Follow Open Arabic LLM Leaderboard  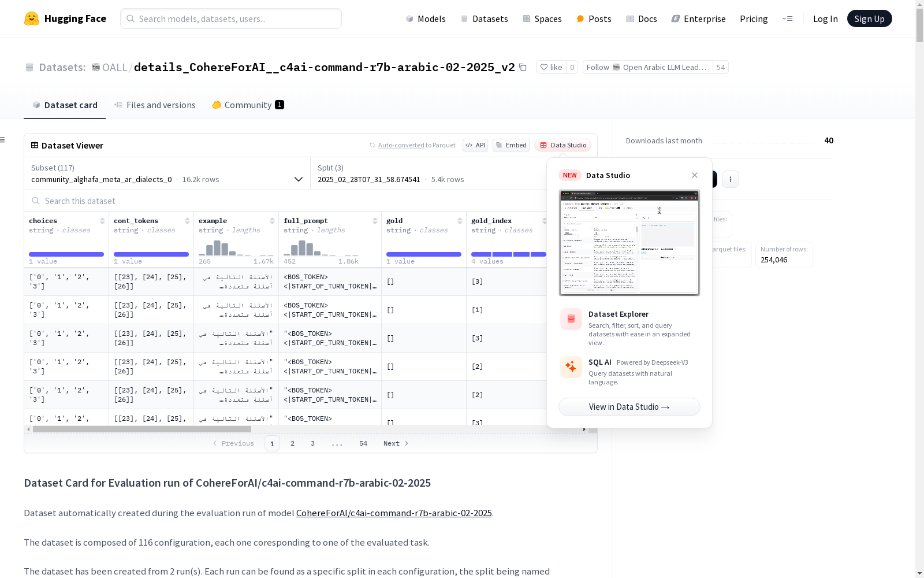647,67
